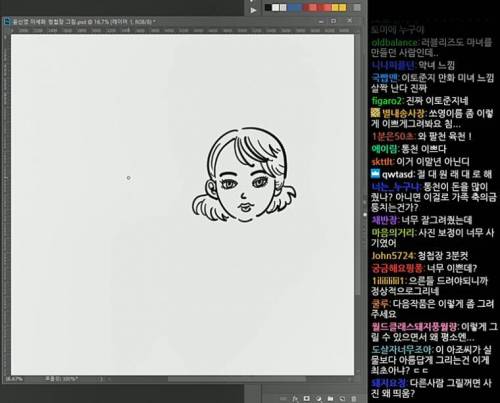The width and height of the screenshot is (500, 403).
Task: Click the 1분은50초 username in chat
Action: tap(393, 136)
